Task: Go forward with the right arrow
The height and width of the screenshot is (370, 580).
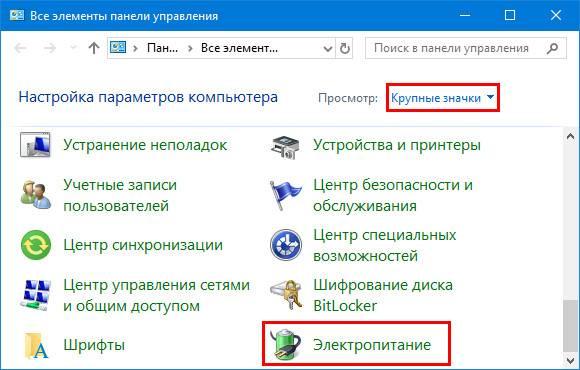Action: pos(50,48)
